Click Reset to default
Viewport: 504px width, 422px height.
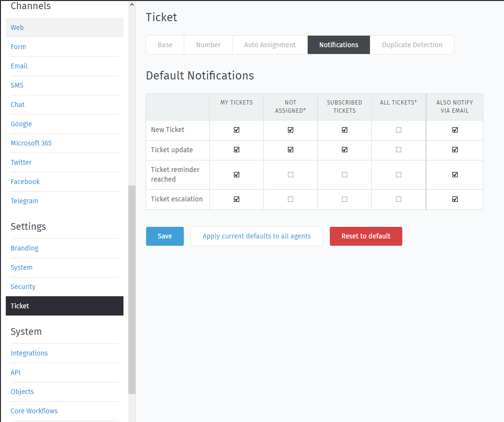click(366, 236)
